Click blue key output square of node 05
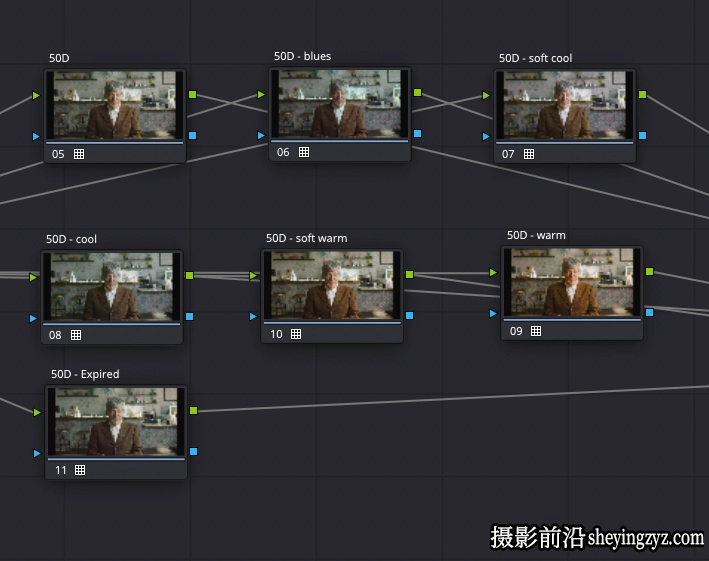The width and height of the screenshot is (709, 561). tap(193, 135)
